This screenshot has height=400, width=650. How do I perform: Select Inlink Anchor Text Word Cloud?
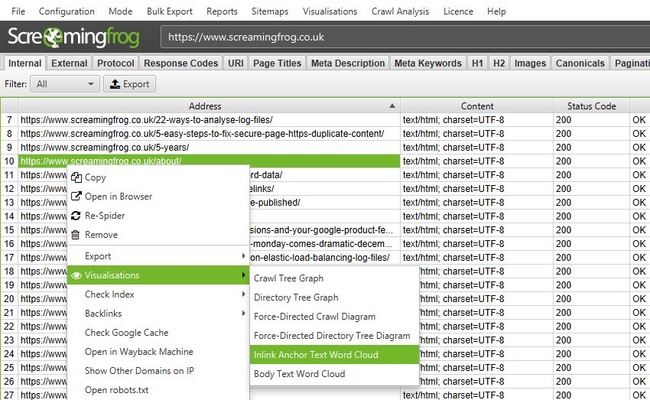(x=316, y=354)
